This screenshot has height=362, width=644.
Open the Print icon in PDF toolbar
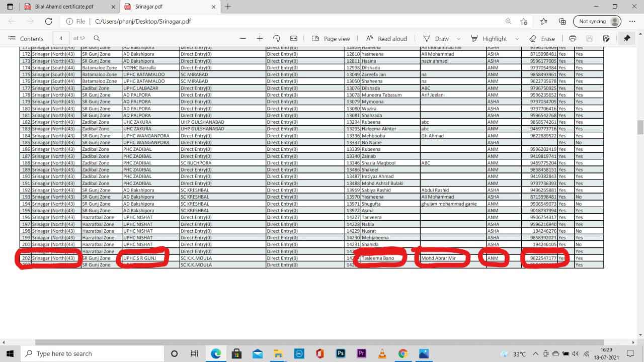[573, 39]
